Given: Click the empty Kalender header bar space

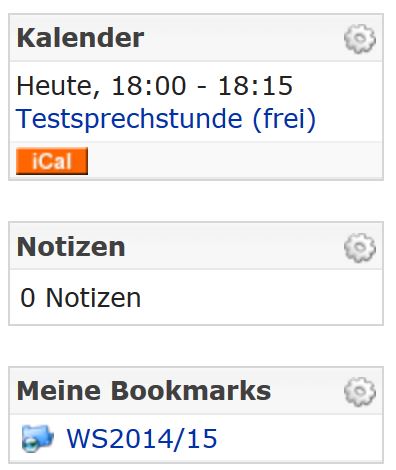Looking at the screenshot, I should tap(243, 38).
